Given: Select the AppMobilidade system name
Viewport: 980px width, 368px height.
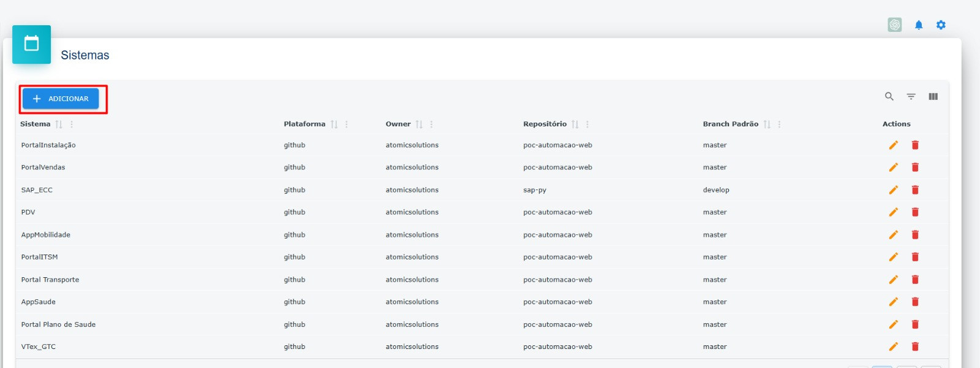Looking at the screenshot, I should pos(46,235).
